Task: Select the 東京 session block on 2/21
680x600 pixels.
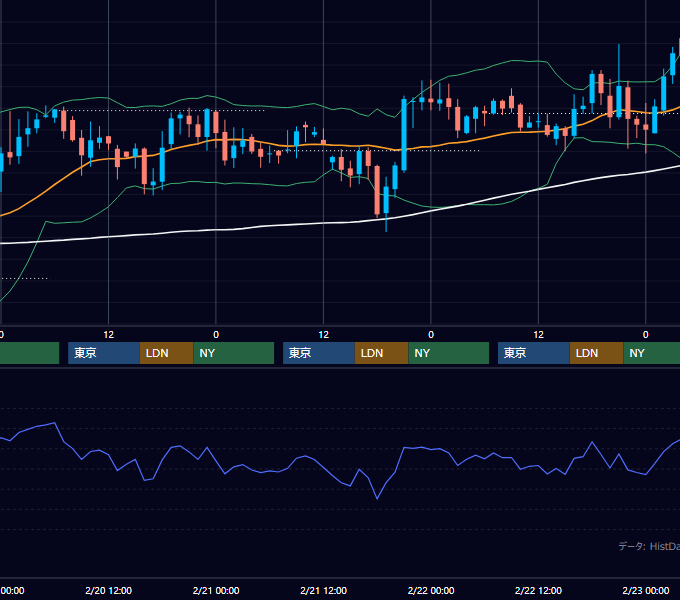Action: pyautogui.click(x=319, y=353)
